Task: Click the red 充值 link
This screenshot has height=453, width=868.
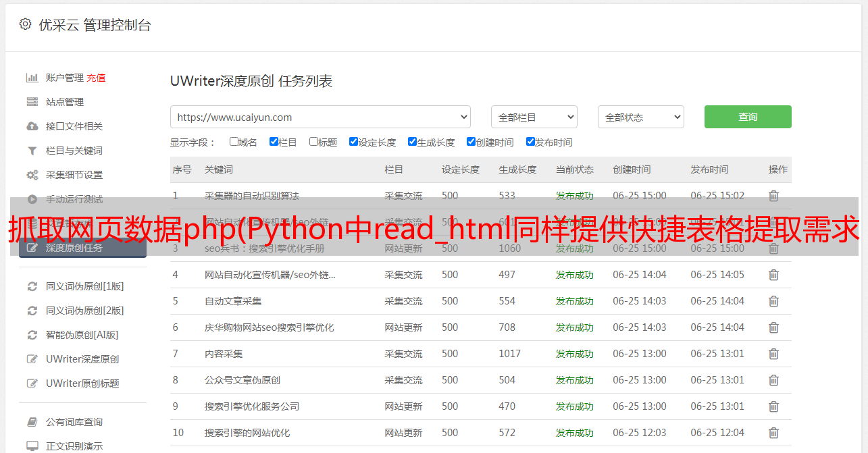Action: point(96,78)
